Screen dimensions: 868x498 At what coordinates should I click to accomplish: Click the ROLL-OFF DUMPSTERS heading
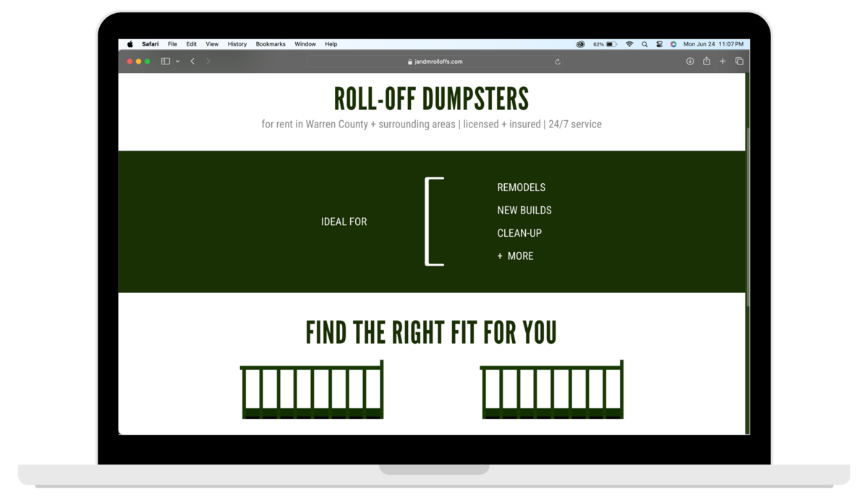point(431,99)
